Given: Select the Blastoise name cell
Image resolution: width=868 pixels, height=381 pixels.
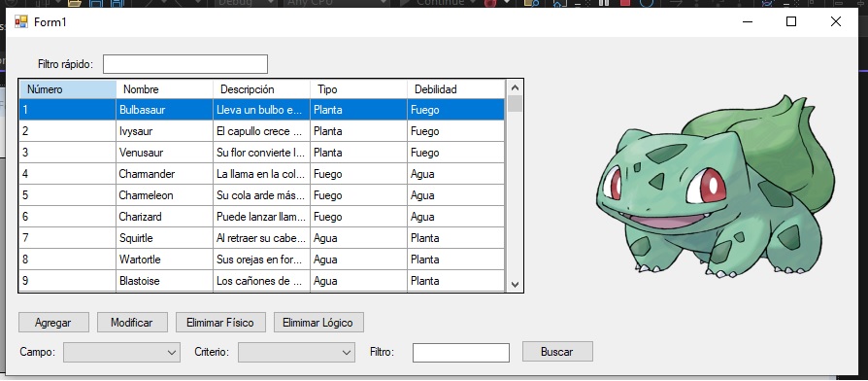Looking at the screenshot, I should [164, 281].
